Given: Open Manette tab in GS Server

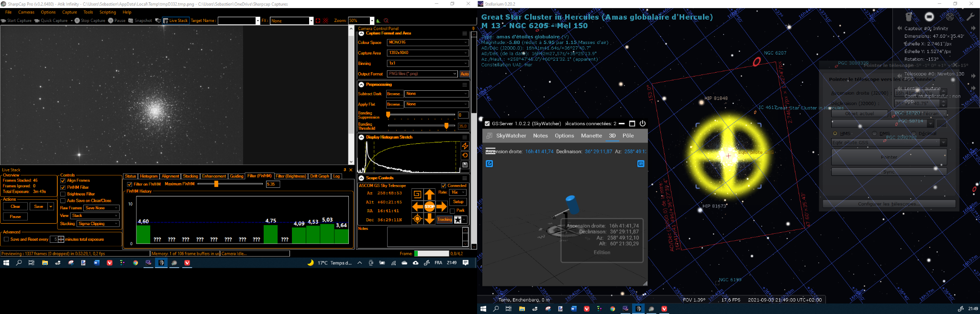Looking at the screenshot, I should coord(591,136).
